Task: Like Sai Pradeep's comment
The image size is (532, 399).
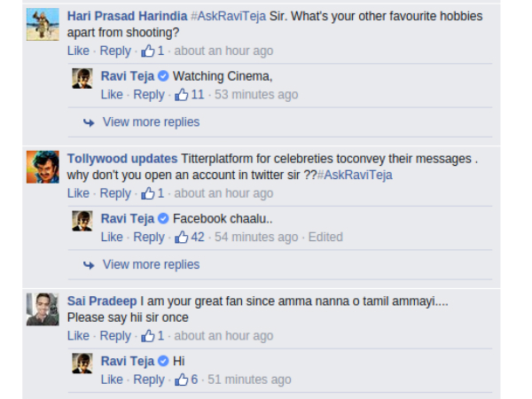Action: coord(78,336)
